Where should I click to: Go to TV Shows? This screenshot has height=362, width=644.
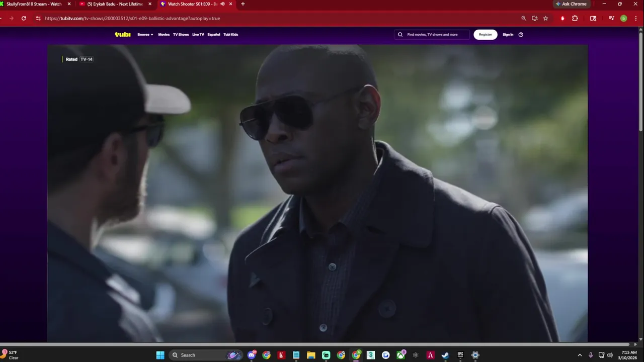click(x=181, y=35)
